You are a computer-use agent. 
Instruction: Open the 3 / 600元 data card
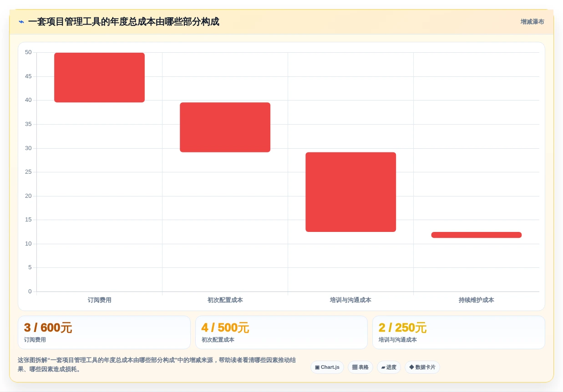pyautogui.click(x=104, y=332)
